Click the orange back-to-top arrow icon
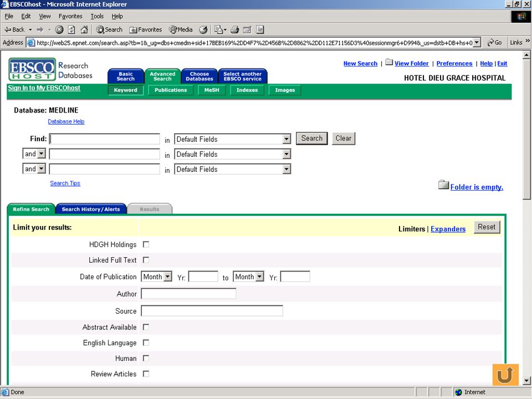 point(505,375)
